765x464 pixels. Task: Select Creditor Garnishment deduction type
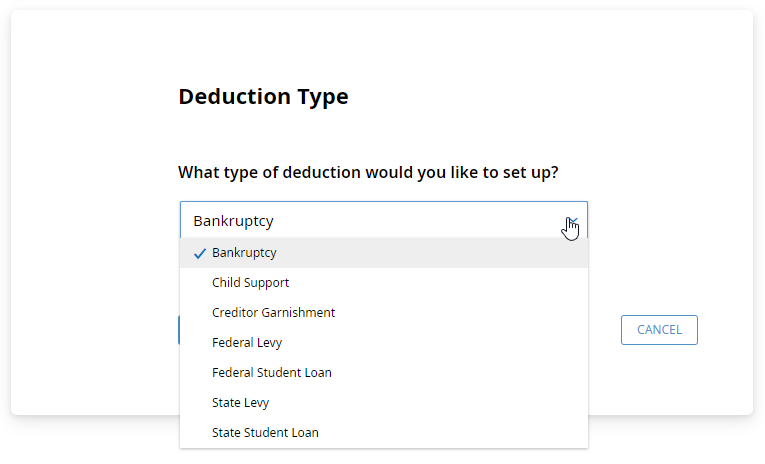point(273,313)
